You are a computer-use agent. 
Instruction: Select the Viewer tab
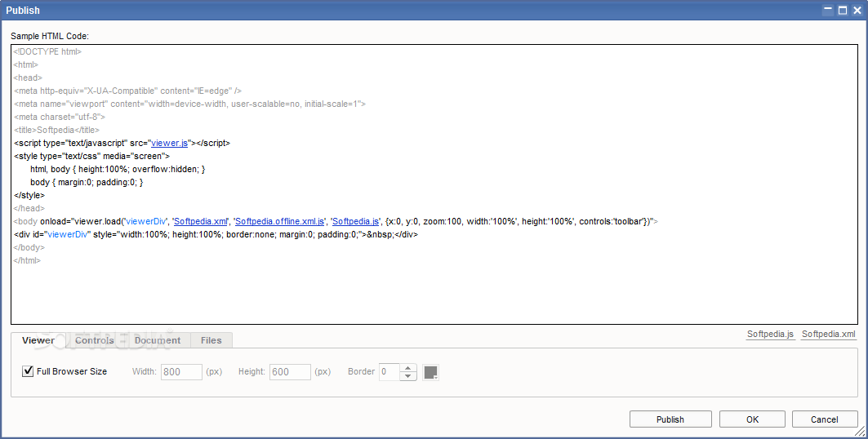pos(38,340)
